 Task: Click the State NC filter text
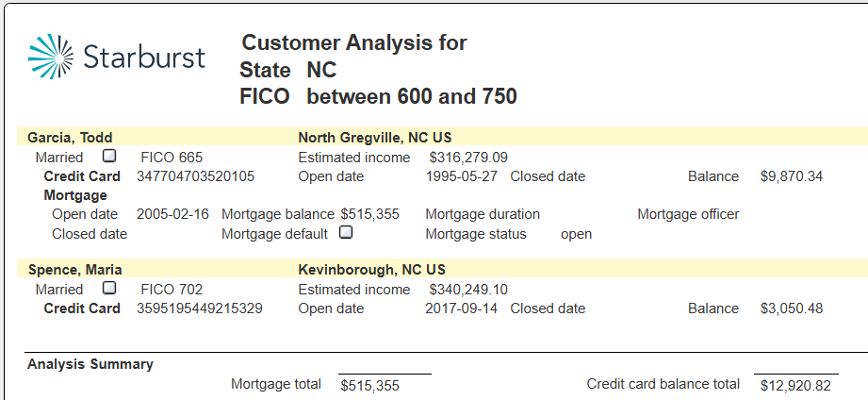tap(287, 71)
